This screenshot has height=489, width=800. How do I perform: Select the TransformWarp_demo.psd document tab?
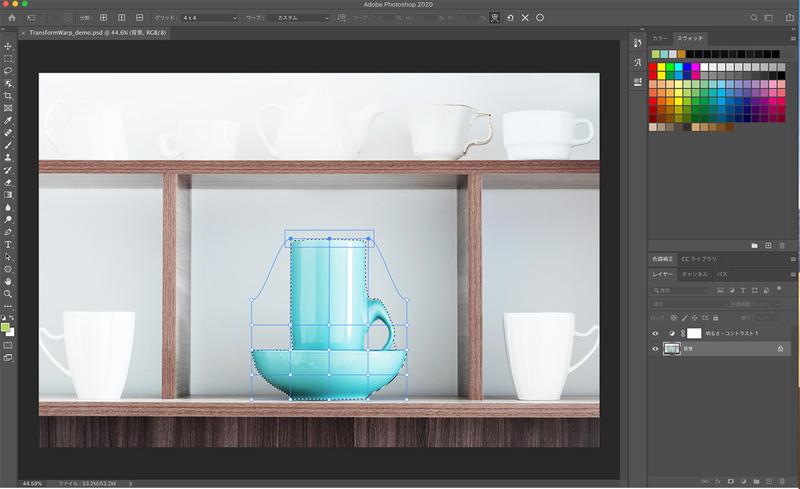coord(97,33)
